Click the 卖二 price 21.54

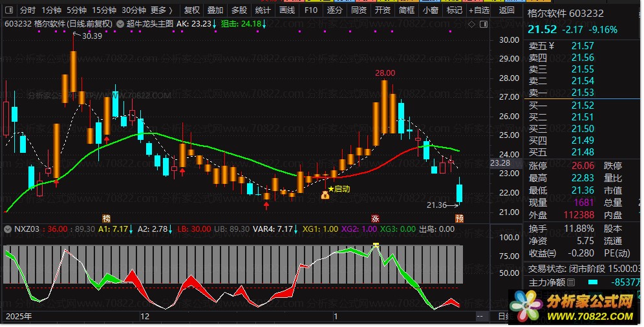click(x=583, y=81)
